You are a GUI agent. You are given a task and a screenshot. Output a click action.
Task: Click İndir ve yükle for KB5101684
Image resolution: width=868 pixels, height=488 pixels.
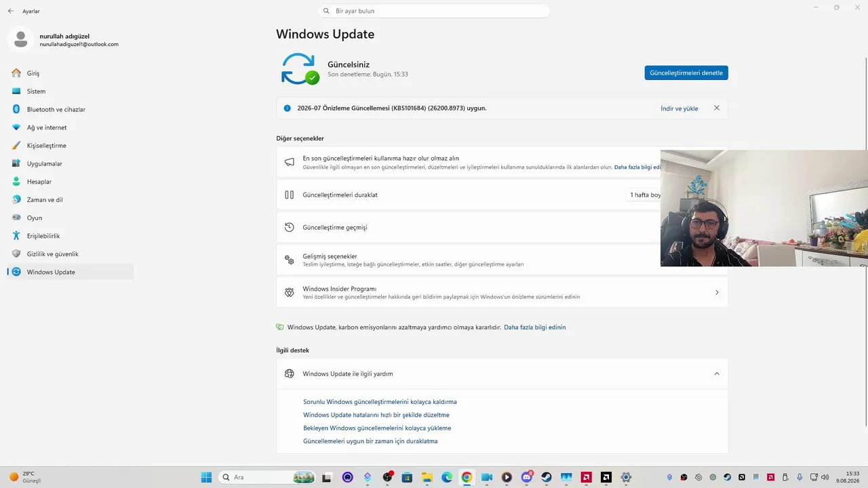click(x=679, y=108)
